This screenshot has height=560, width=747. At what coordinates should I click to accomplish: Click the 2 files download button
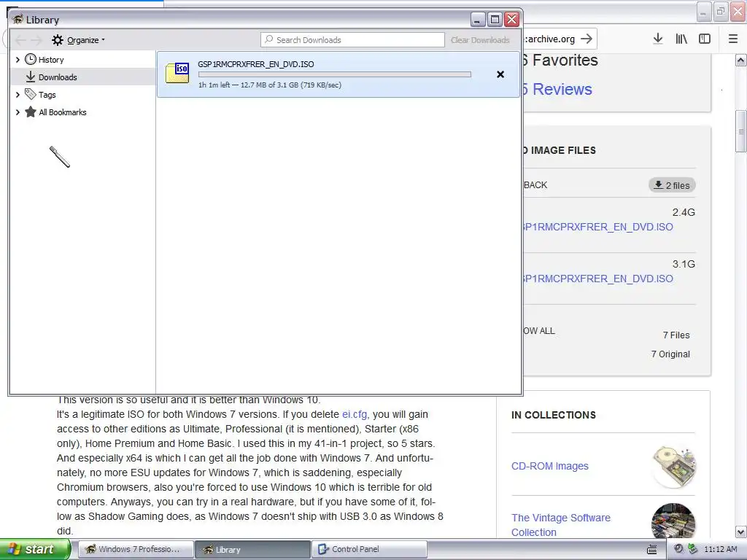pos(672,185)
